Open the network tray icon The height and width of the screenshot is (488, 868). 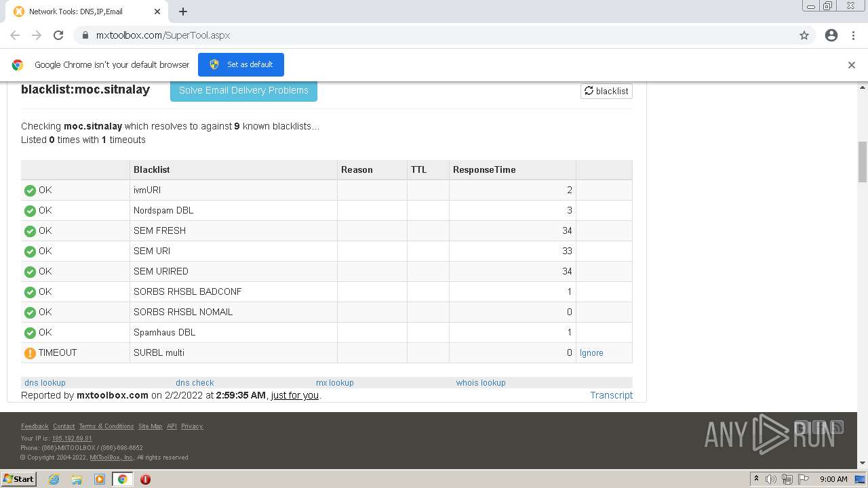pos(787,479)
